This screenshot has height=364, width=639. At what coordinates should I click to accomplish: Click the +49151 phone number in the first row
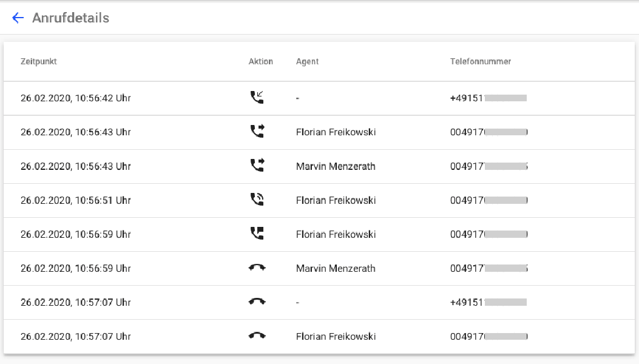pos(487,97)
